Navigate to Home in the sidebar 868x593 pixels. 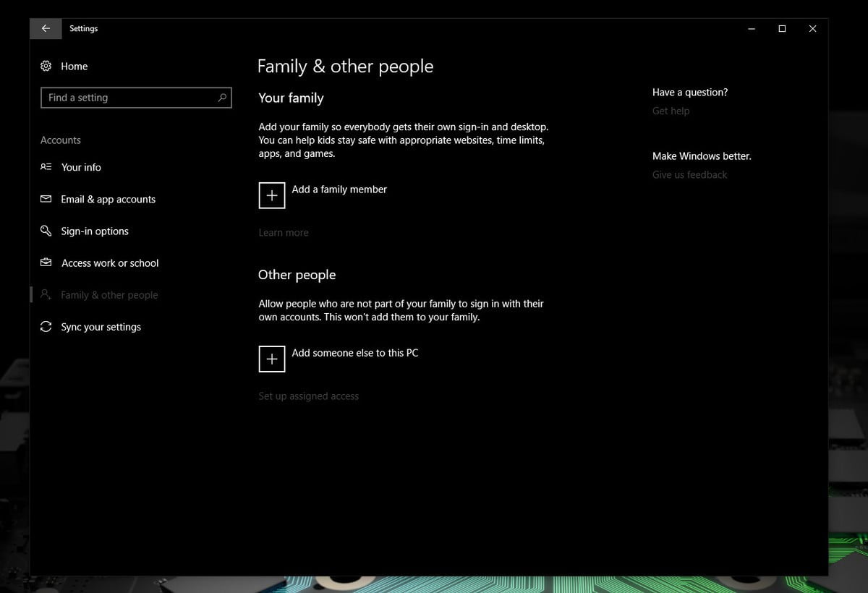74,66
